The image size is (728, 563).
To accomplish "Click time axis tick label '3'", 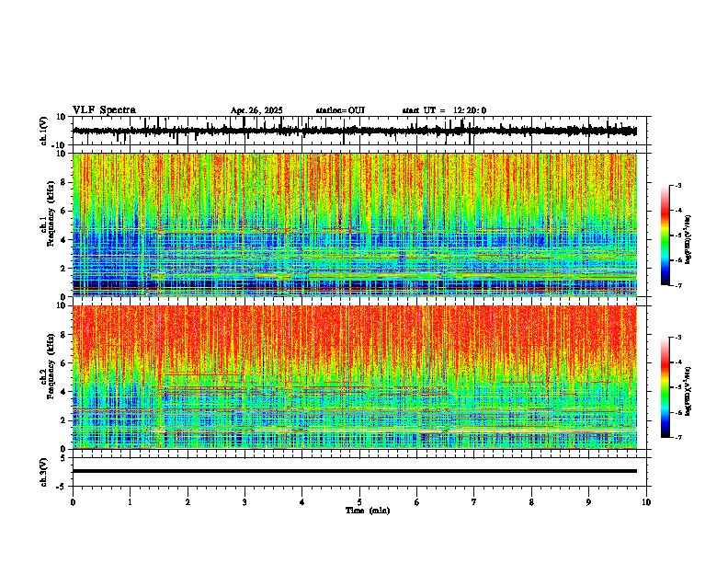I will click(245, 502).
